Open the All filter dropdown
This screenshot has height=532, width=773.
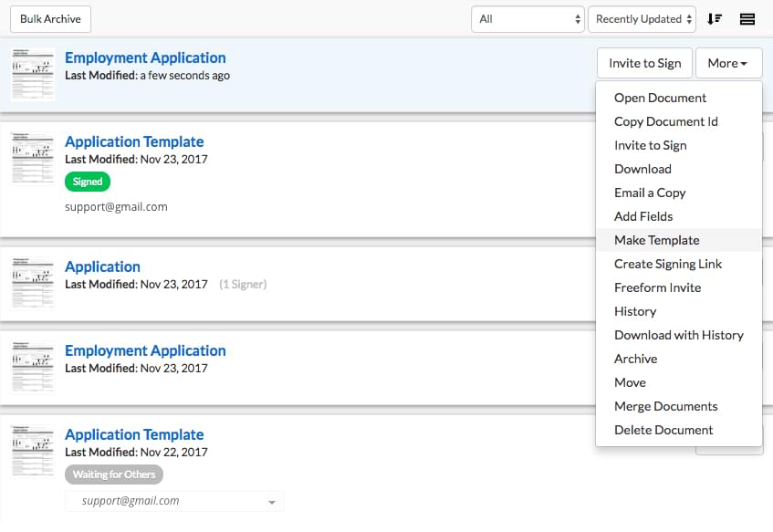coord(528,19)
